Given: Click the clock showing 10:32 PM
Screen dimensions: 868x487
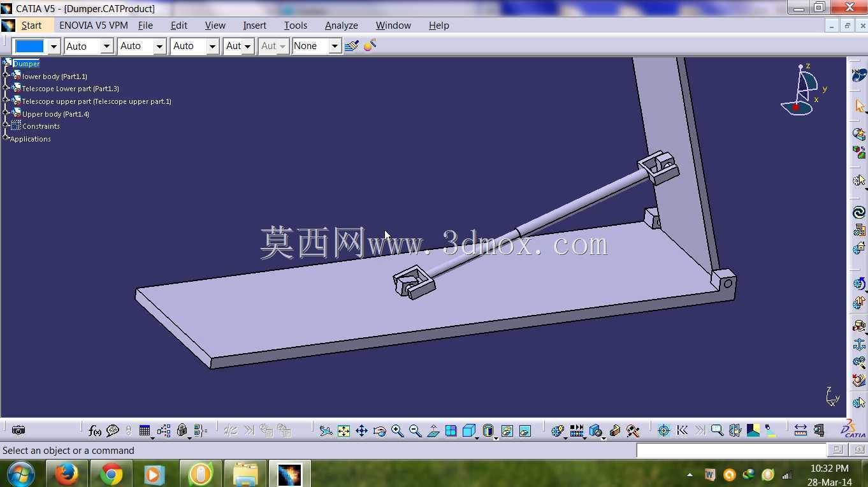Looking at the screenshot, I should click(x=829, y=469).
